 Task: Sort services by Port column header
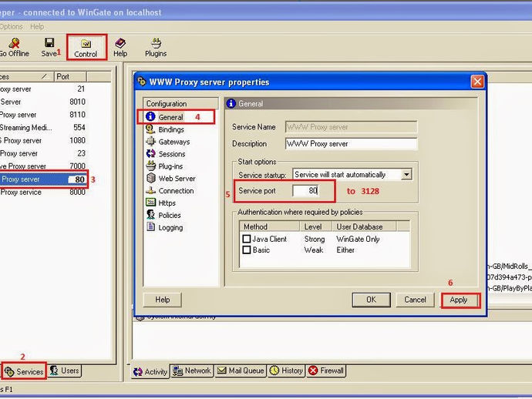tap(71, 76)
